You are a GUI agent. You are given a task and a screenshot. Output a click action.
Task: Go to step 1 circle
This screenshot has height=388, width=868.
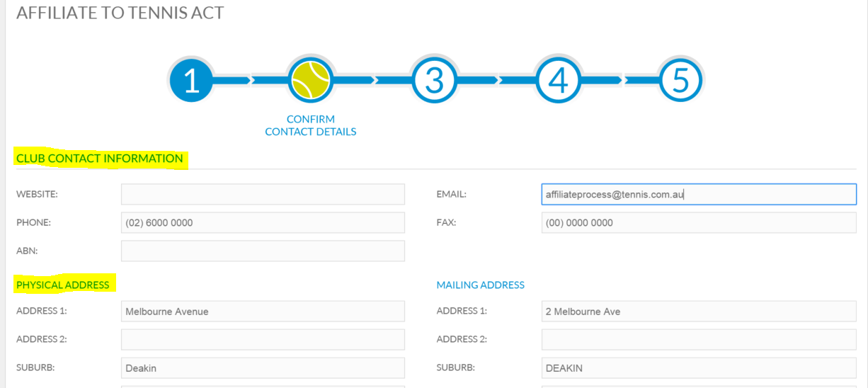click(191, 81)
